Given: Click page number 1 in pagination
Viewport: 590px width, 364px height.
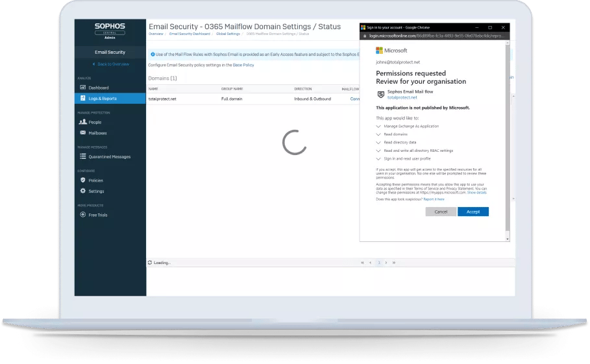Looking at the screenshot, I should (x=379, y=263).
